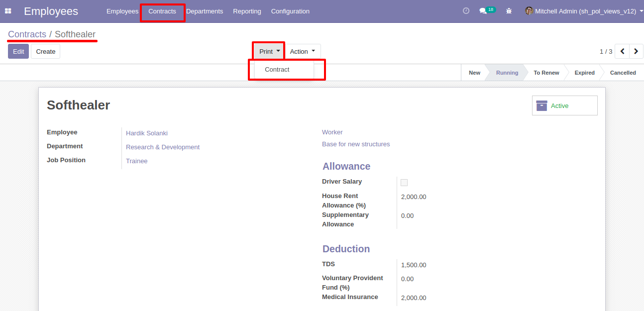The height and width of the screenshot is (311, 644).
Task: Set status to Expired
Action: (584, 73)
